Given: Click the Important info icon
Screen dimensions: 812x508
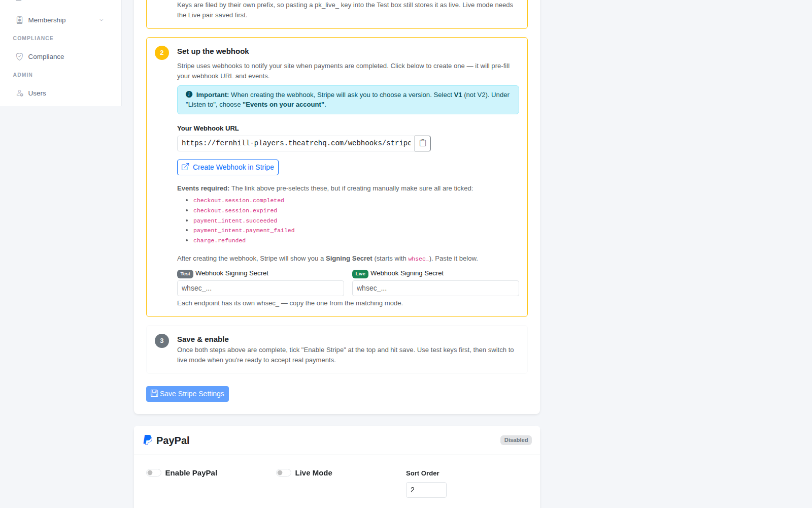Looking at the screenshot, I should [189, 94].
